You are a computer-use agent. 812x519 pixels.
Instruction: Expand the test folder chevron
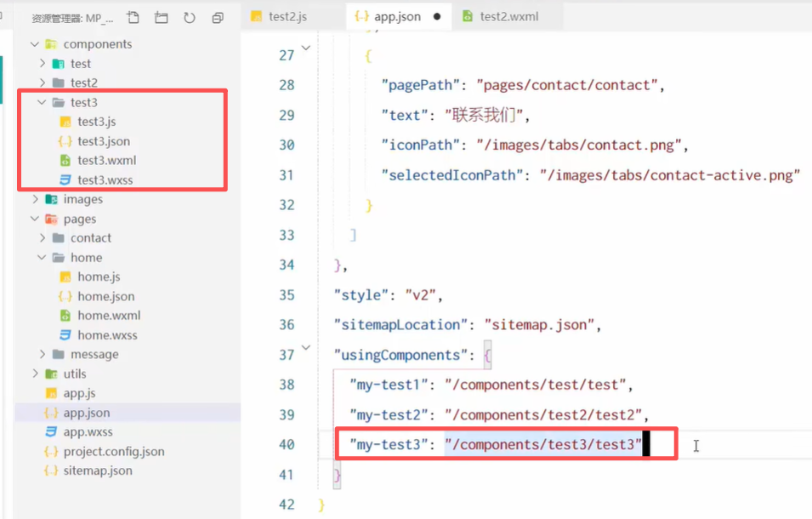coord(43,63)
